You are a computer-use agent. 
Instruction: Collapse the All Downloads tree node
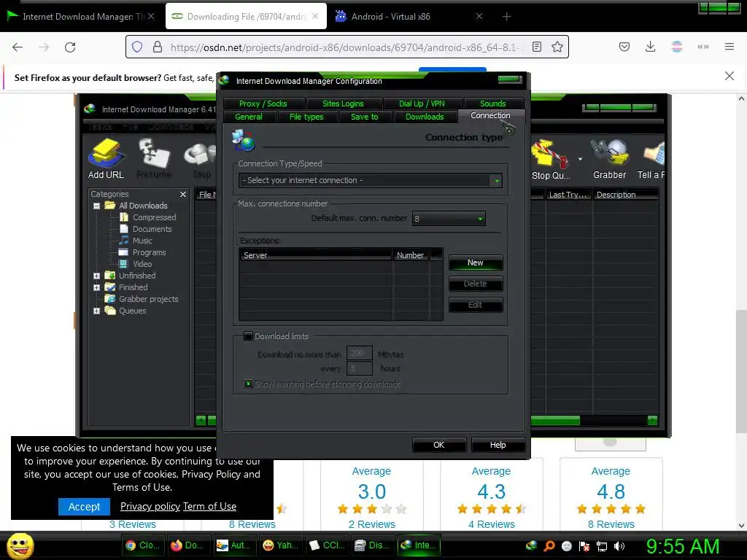tap(97, 206)
